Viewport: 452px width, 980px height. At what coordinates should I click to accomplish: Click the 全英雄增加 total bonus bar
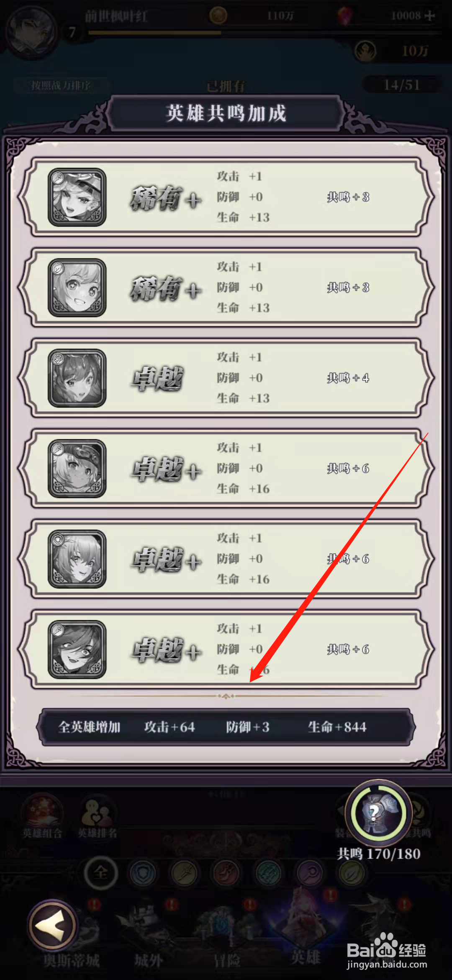tap(226, 727)
